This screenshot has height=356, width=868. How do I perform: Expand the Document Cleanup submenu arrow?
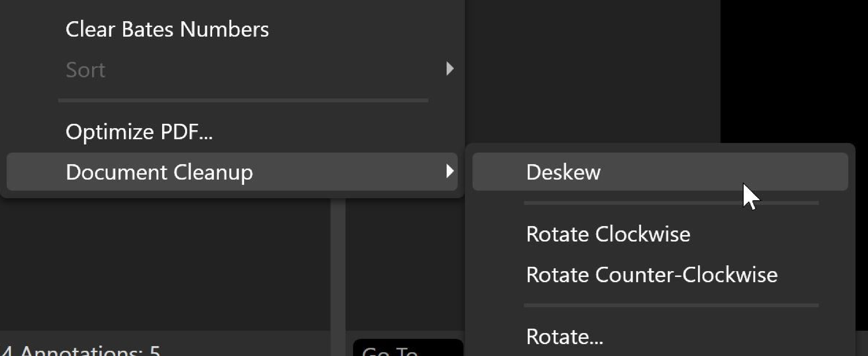450,171
